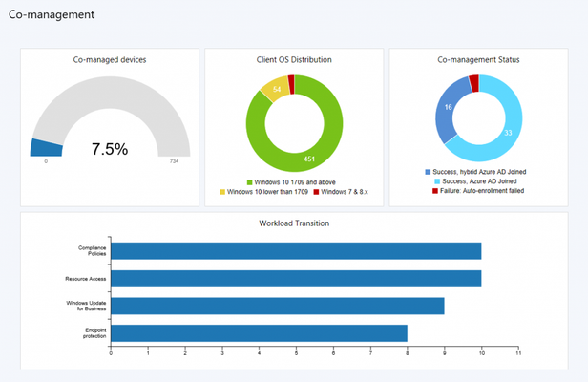
Task: Click the 7.5% gauge value
Action: (x=110, y=149)
